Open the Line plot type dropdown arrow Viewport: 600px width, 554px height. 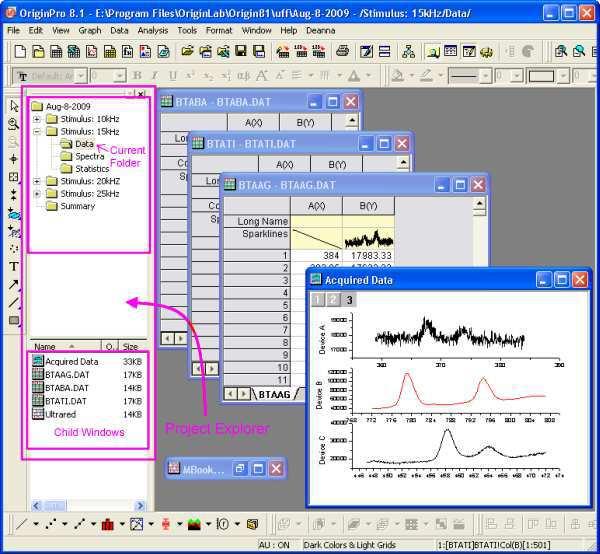[x=36, y=524]
